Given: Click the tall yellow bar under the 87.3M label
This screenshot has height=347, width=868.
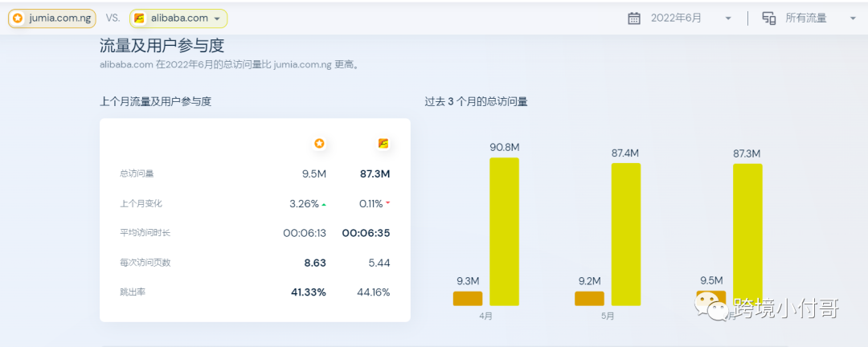Looking at the screenshot, I should point(748,235).
